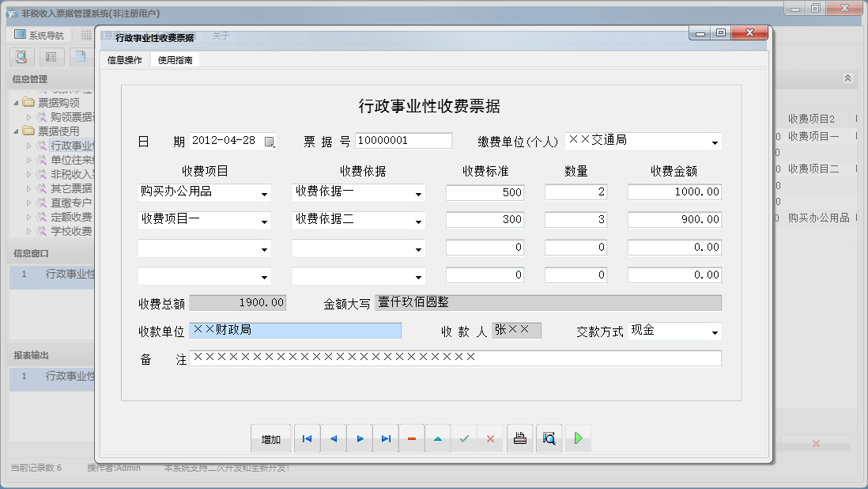Delete record with the red minus icon

click(411, 438)
